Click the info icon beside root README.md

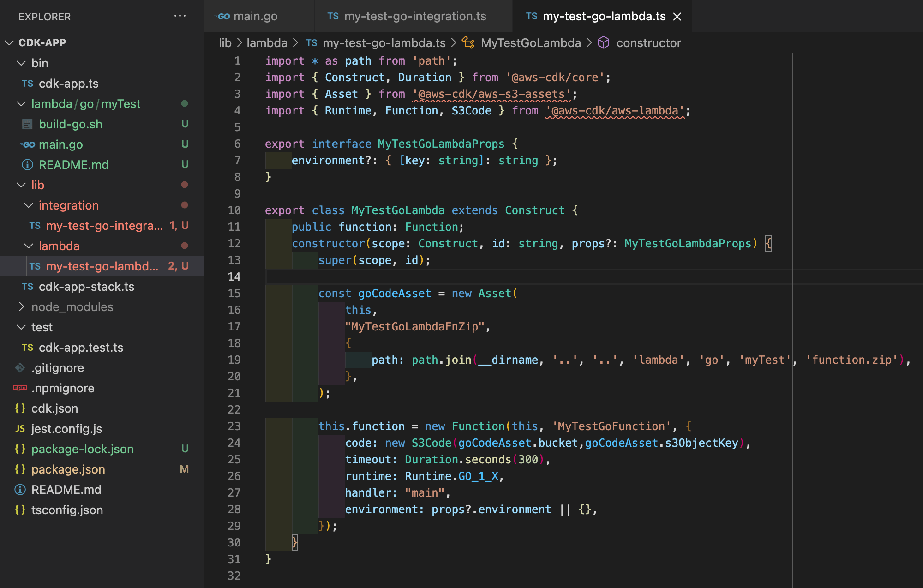pos(20,490)
